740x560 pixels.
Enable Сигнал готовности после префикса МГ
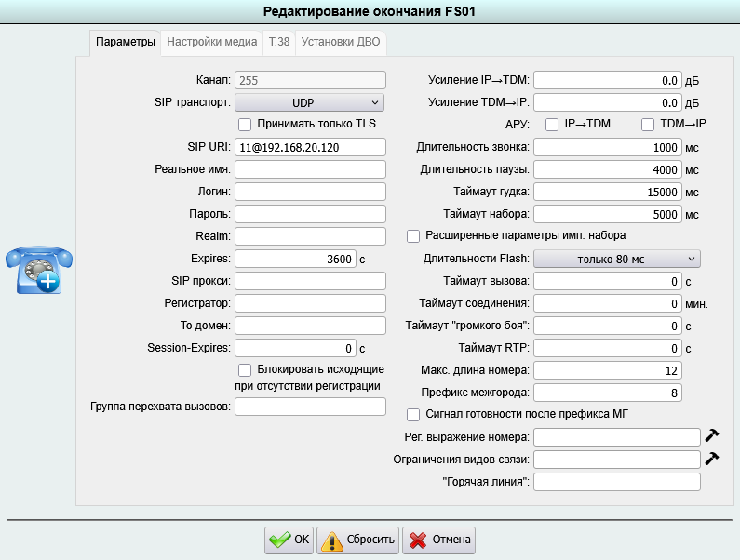point(414,414)
